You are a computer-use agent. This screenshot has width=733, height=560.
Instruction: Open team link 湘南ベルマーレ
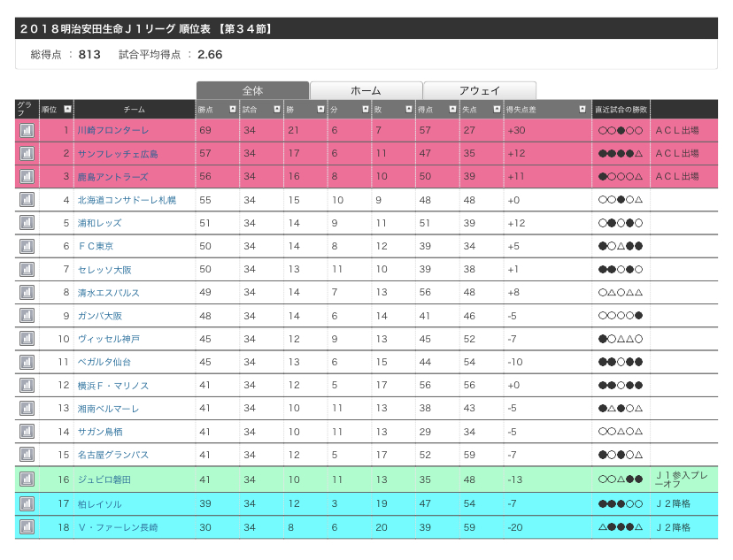pyautogui.click(x=109, y=409)
